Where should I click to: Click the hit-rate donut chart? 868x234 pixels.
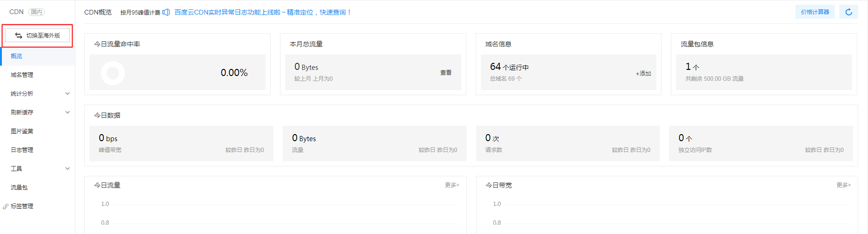(113, 73)
